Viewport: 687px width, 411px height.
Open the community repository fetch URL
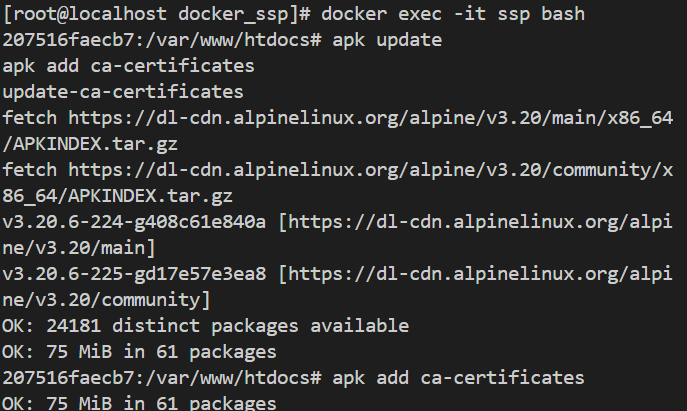pyautogui.click(x=371, y=170)
